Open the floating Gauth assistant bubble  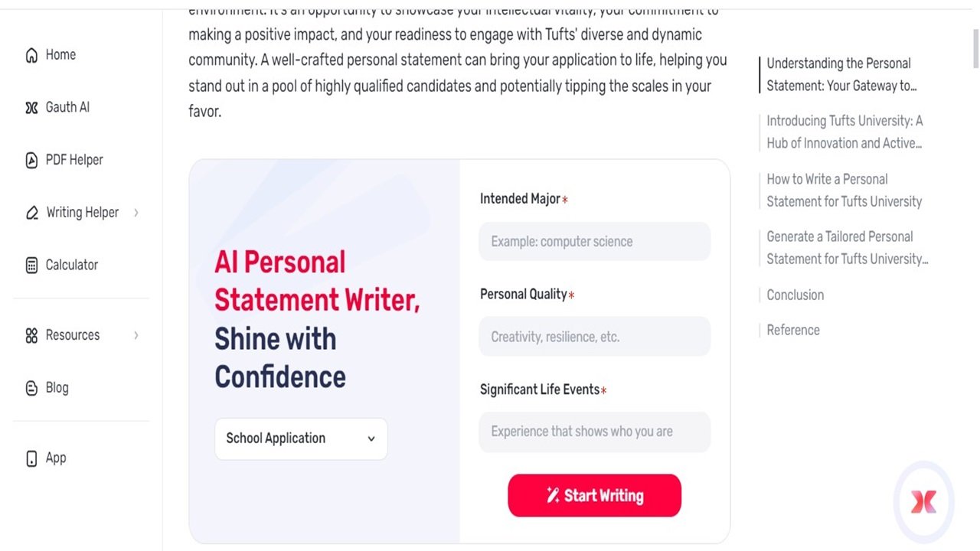pos(923,502)
